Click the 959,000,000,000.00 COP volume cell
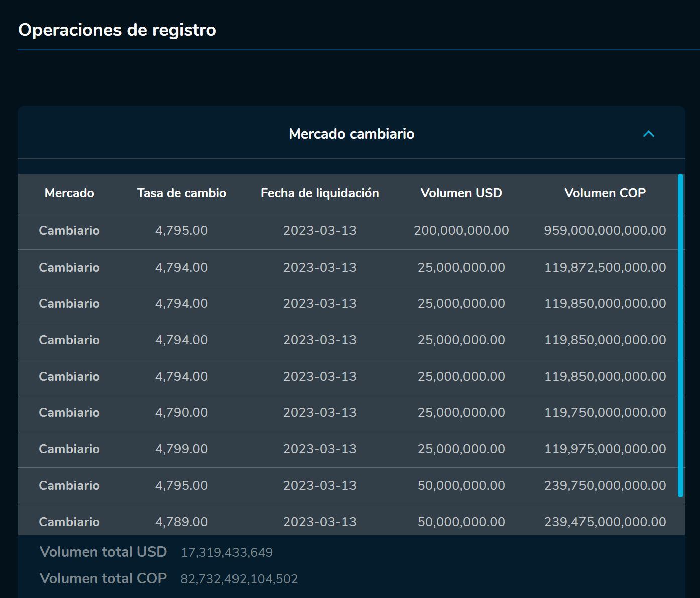This screenshot has width=700, height=598. tap(605, 231)
